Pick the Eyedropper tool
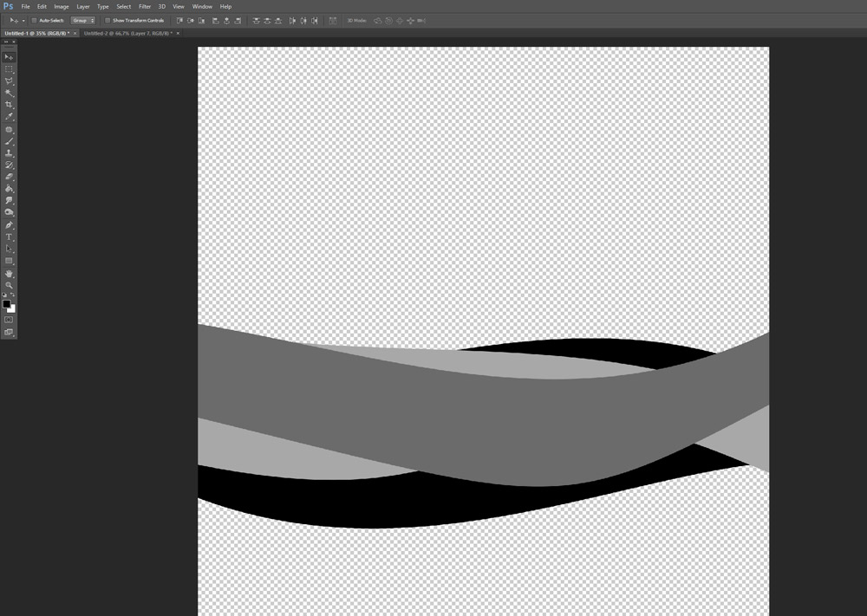Image resolution: width=867 pixels, height=616 pixels. point(10,116)
